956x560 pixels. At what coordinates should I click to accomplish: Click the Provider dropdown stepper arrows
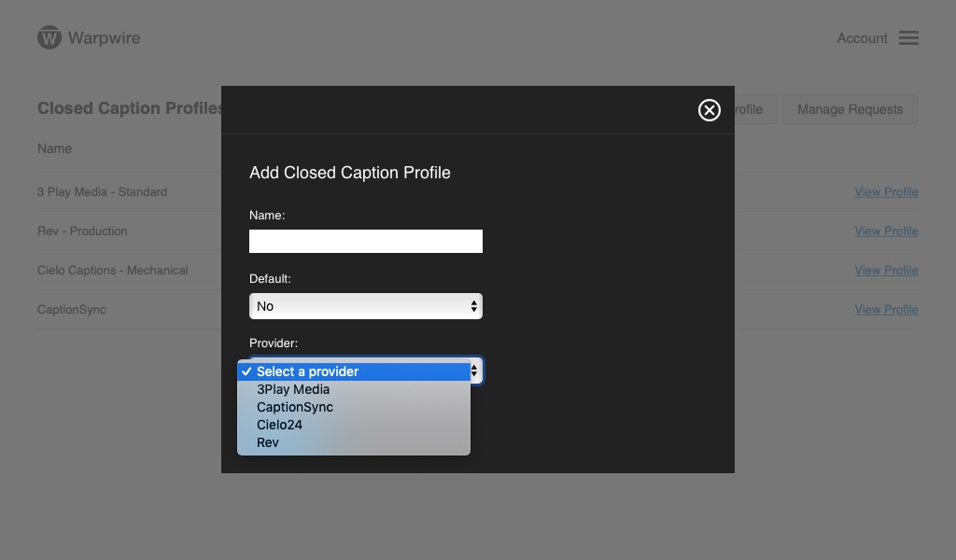tap(474, 371)
